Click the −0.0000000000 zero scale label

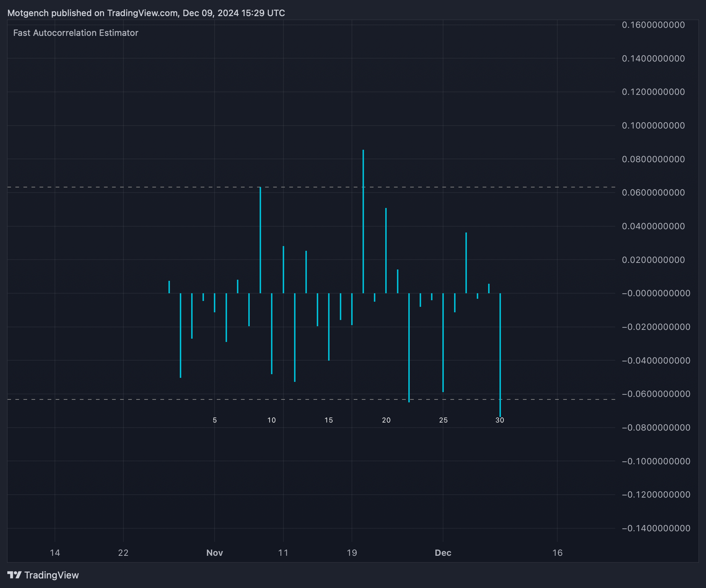pyautogui.click(x=656, y=293)
